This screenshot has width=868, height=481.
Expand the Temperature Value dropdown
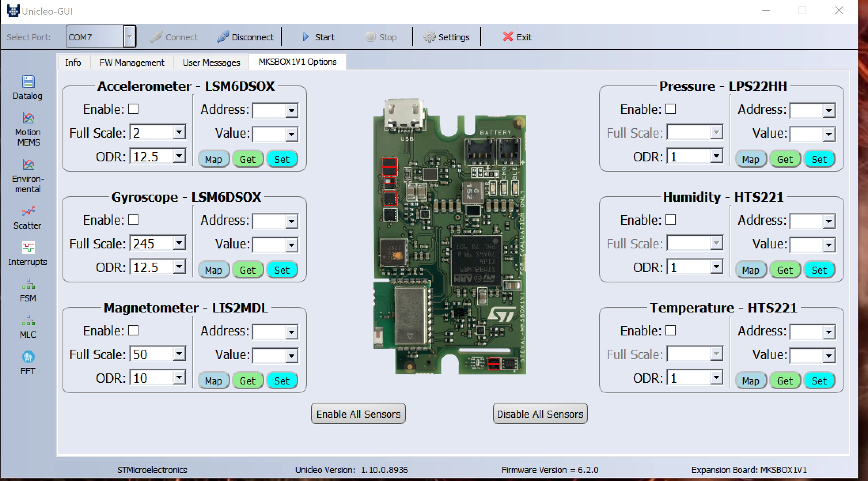pos(829,356)
